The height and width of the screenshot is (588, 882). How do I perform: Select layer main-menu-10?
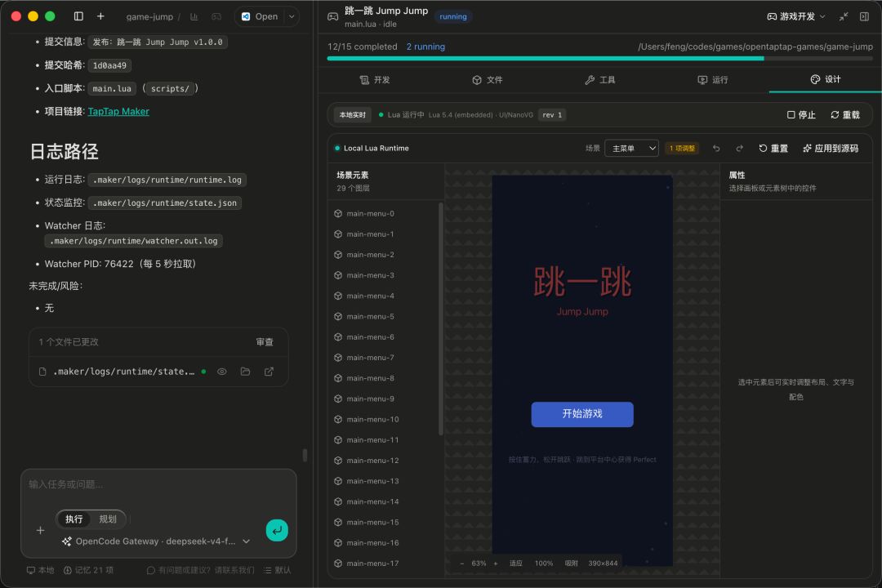click(384, 419)
